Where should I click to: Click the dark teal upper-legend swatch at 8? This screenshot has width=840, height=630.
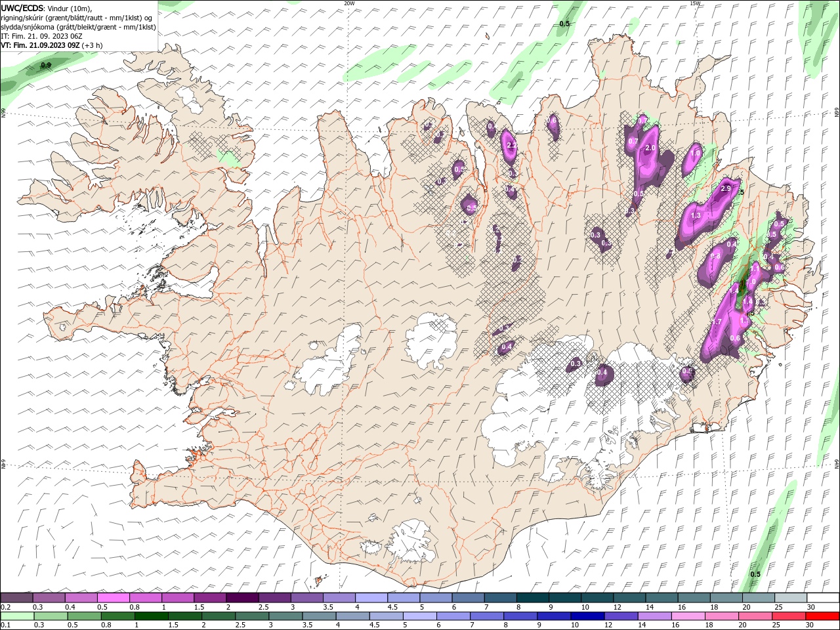(x=532, y=598)
